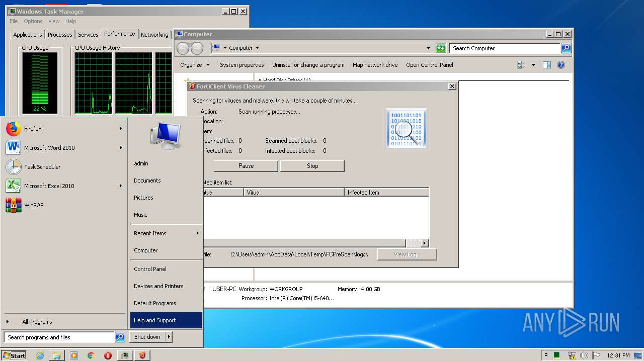This screenshot has width=644, height=362.
Task: Open the view options dropdown arrow
Action: click(533, 65)
